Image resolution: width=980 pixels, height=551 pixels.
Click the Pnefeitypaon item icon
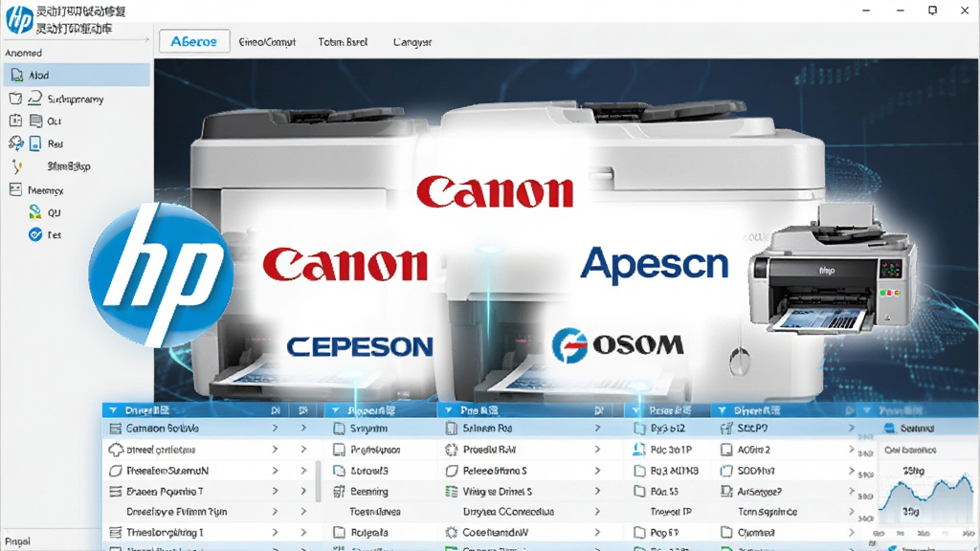pos(339,450)
